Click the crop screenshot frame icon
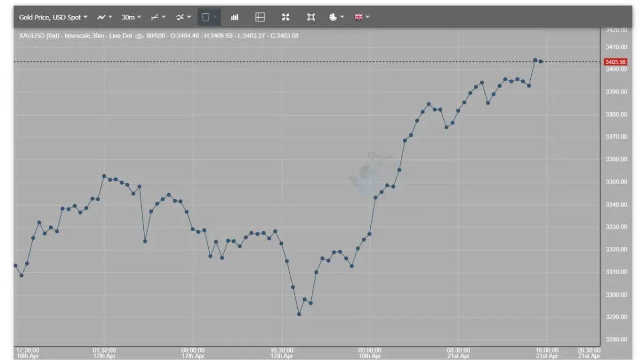Image resolution: width=644 pixels, height=360 pixels. [311, 17]
